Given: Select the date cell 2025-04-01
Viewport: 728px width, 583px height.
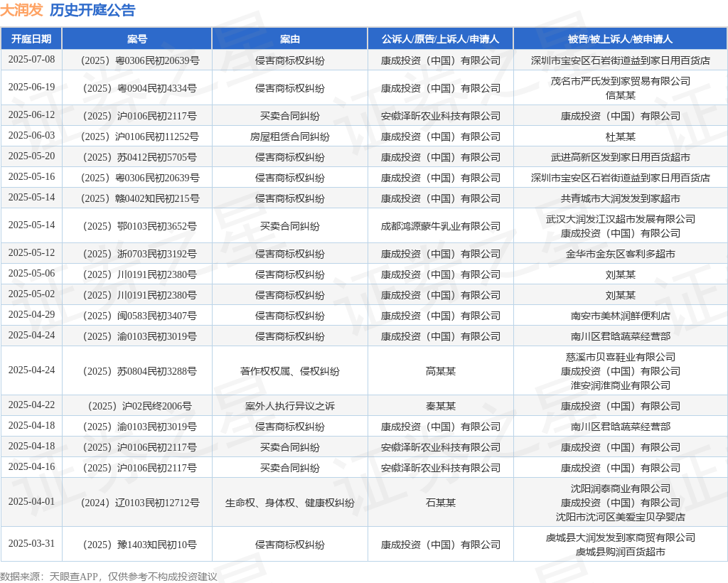Looking at the screenshot, I should (x=31, y=502).
